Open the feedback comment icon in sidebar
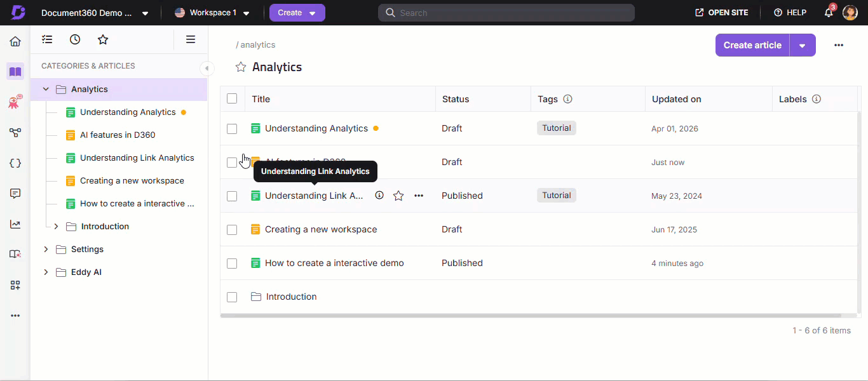Screen dimensions: 868x381 (x=15, y=194)
